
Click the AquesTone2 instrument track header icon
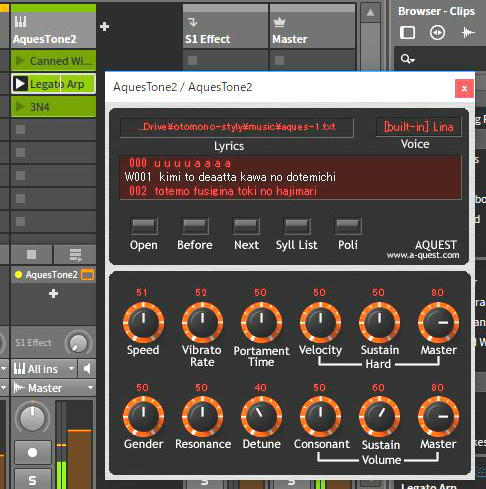[x=20, y=22]
